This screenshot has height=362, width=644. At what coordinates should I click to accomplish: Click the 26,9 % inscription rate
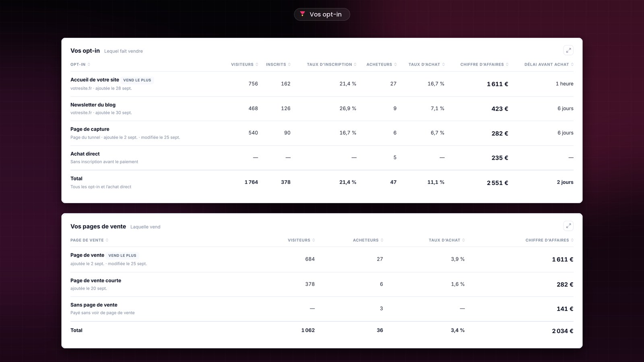pos(348,108)
